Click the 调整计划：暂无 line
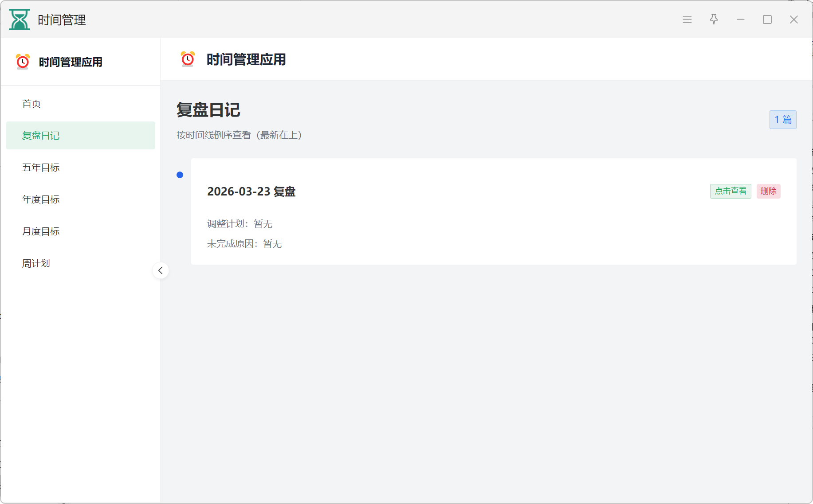Viewport: 813px width, 504px height. pyautogui.click(x=240, y=224)
